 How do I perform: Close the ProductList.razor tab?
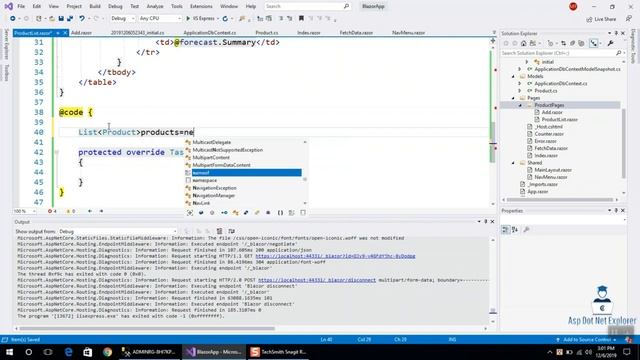pyautogui.click(x=65, y=33)
